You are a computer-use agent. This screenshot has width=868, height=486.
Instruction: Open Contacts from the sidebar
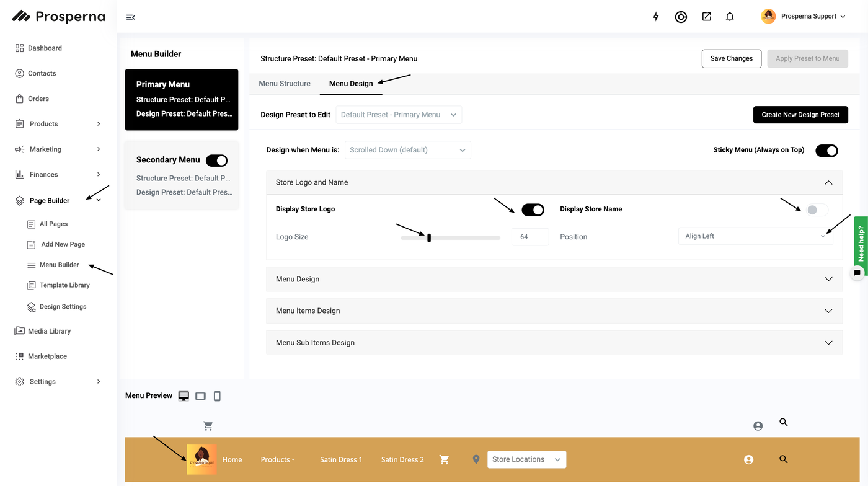point(35,73)
